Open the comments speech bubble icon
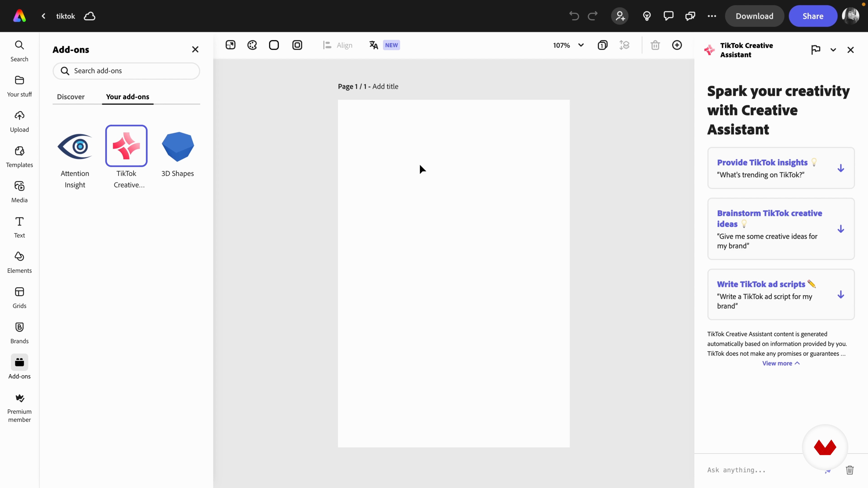 [669, 16]
